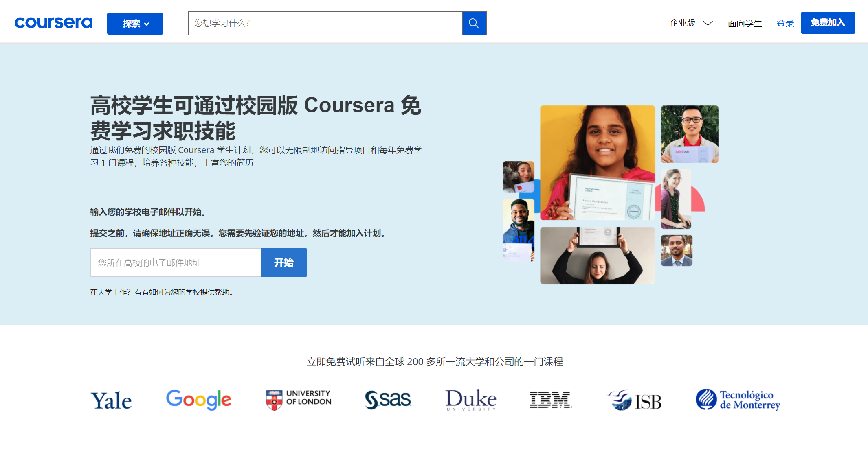Viewport: 868px width, 453px height.
Task: Expand the 企业版 dropdown
Action: tap(691, 23)
